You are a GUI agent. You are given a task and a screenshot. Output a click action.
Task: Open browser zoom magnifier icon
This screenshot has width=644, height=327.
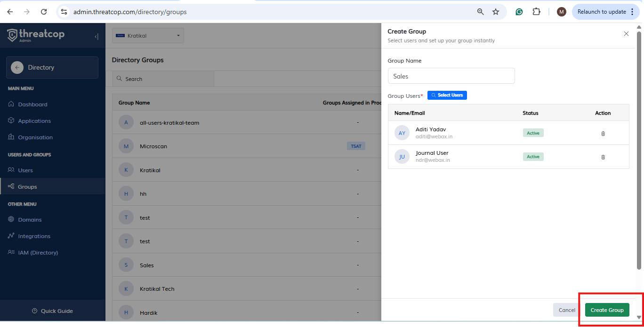click(x=481, y=12)
